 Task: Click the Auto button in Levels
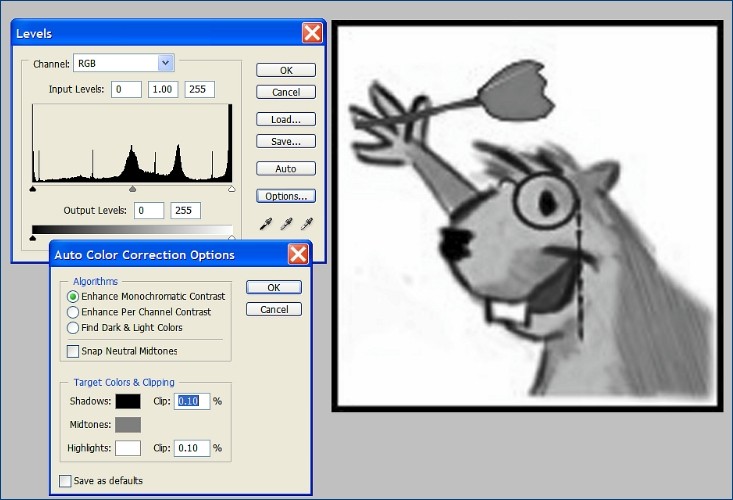click(x=286, y=168)
